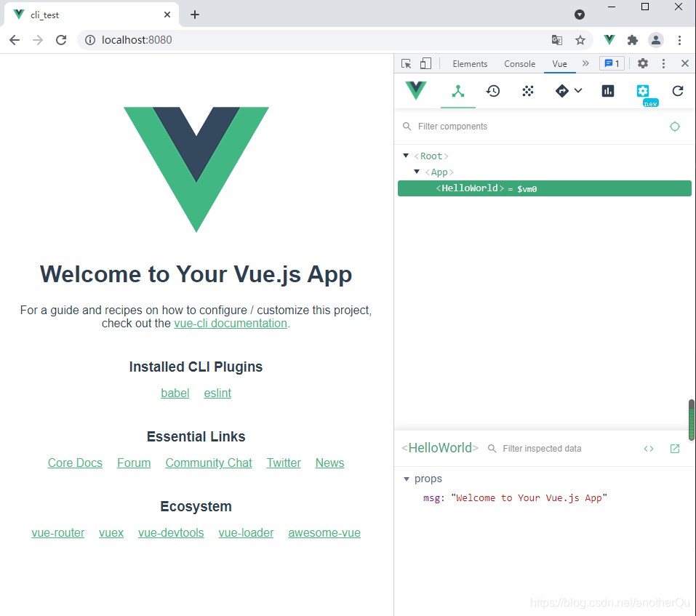Click the large Vue logo image
Viewport: 696px width, 616px height.
pos(196,169)
